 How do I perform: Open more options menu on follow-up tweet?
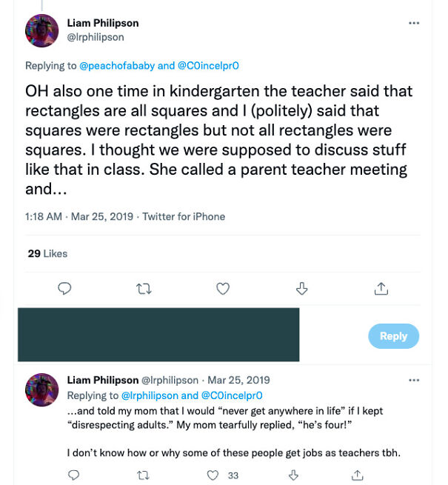(x=414, y=381)
